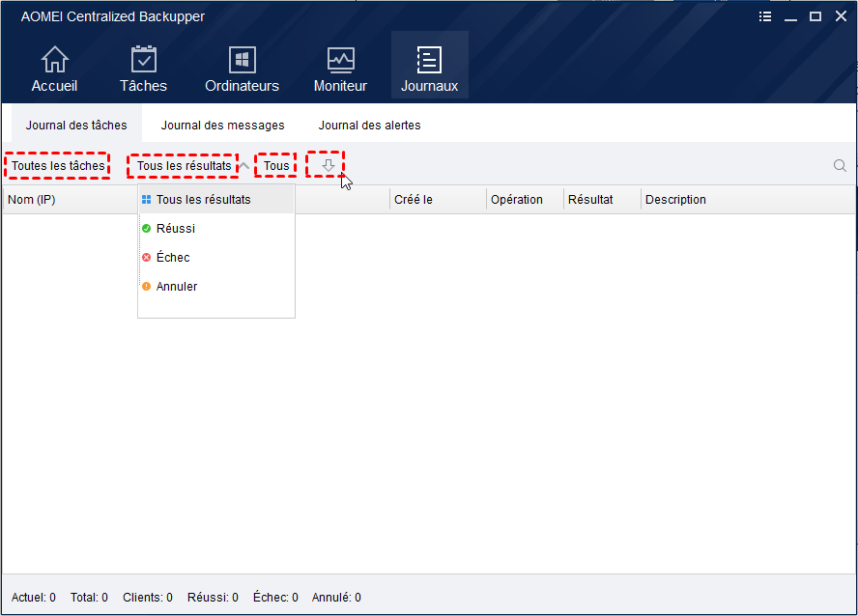Screen dimensions: 858x616
Task: Click the Total: 0 status text
Action: coord(89,598)
